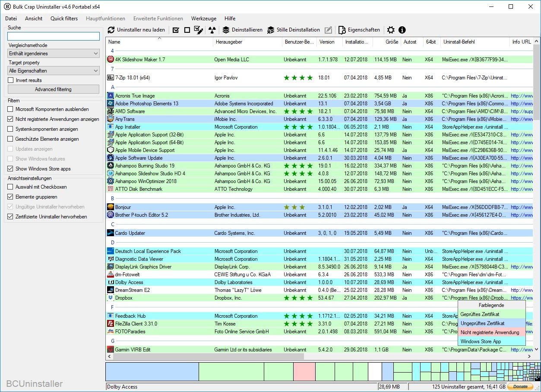The height and width of the screenshot is (392, 541).
Task: Click the radiation symbol toolbar icon
Action: (212, 30)
